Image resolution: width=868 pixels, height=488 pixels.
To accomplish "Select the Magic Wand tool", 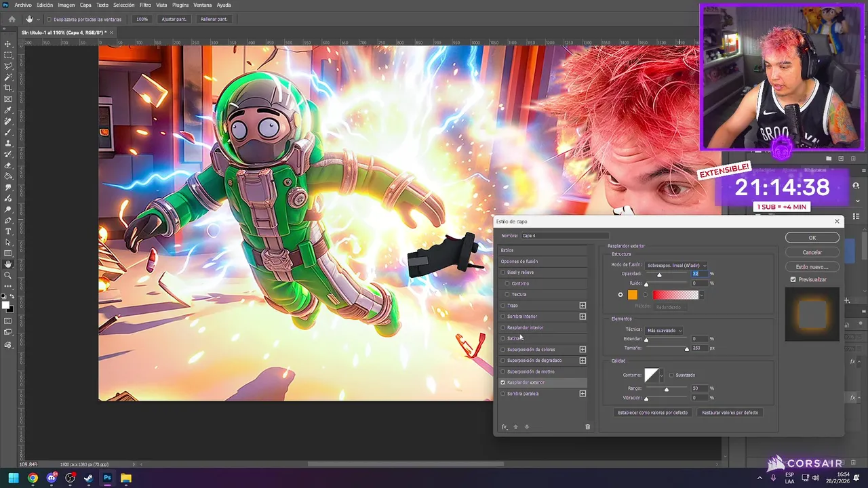I will (x=8, y=77).
